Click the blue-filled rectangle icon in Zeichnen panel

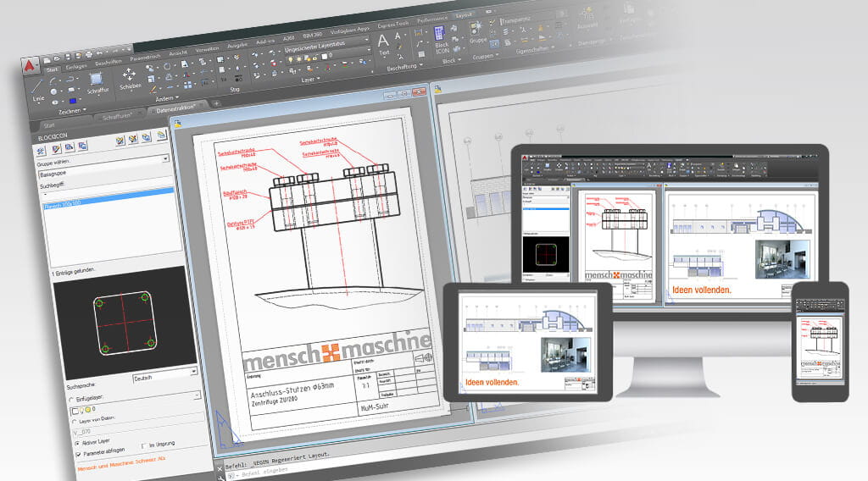73,101
